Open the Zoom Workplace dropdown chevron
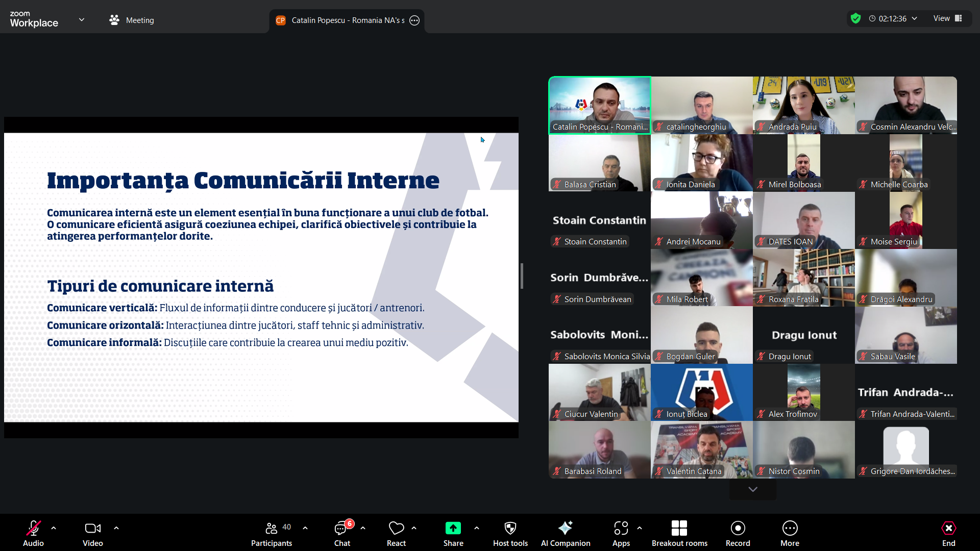This screenshot has width=980, height=551. [82, 20]
